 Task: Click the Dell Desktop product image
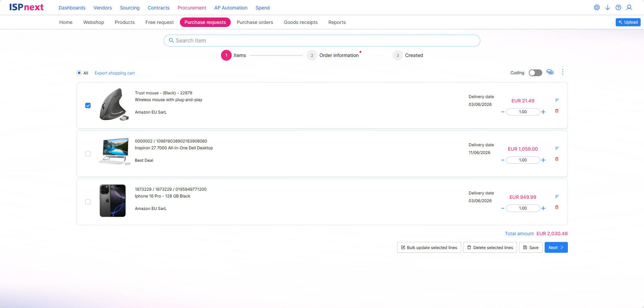tap(114, 151)
